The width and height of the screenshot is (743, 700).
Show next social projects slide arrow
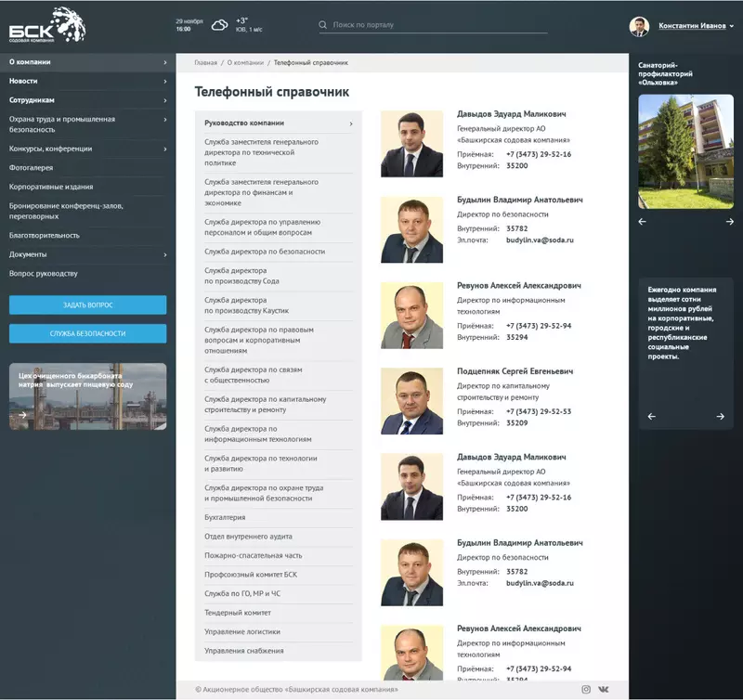point(721,417)
